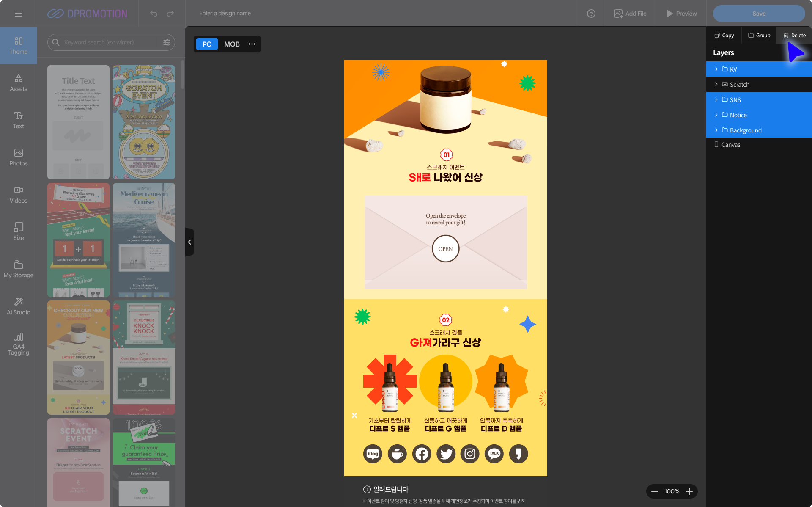Open search filter settings icon
This screenshot has width=812, height=507.
click(x=167, y=42)
